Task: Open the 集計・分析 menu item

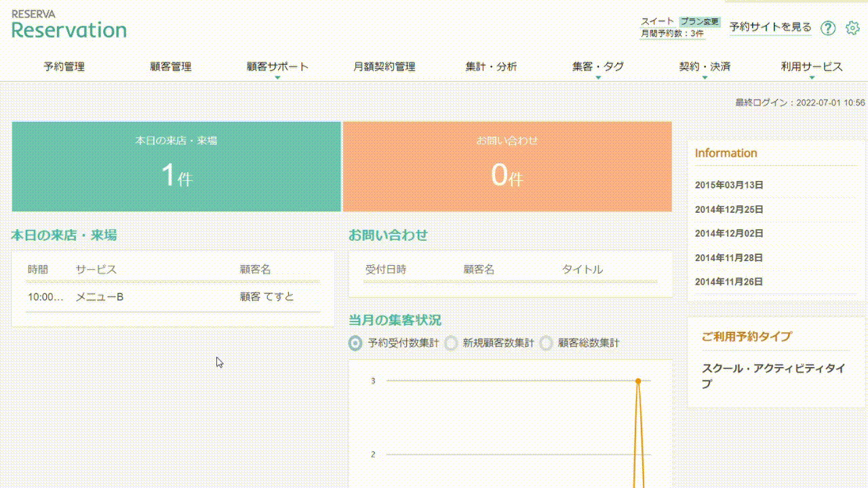Action: click(491, 66)
